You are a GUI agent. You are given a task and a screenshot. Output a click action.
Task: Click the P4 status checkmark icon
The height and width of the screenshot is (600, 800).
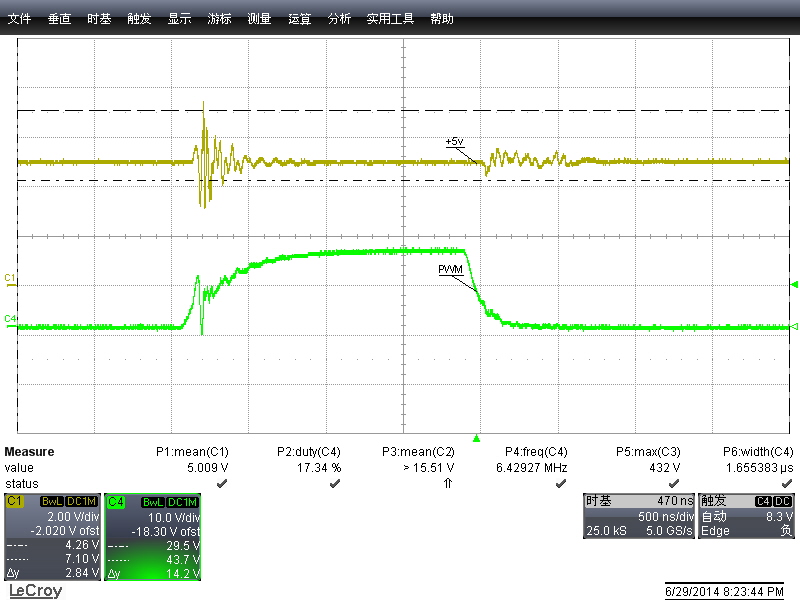[x=561, y=484]
